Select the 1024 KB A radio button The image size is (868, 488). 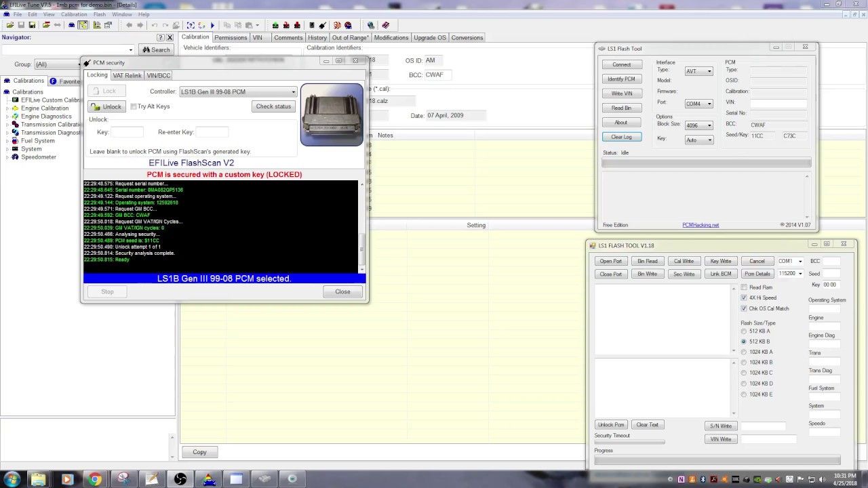click(x=744, y=352)
